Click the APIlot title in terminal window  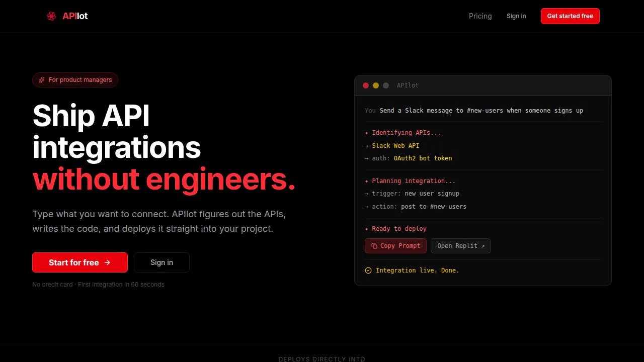(408, 85)
